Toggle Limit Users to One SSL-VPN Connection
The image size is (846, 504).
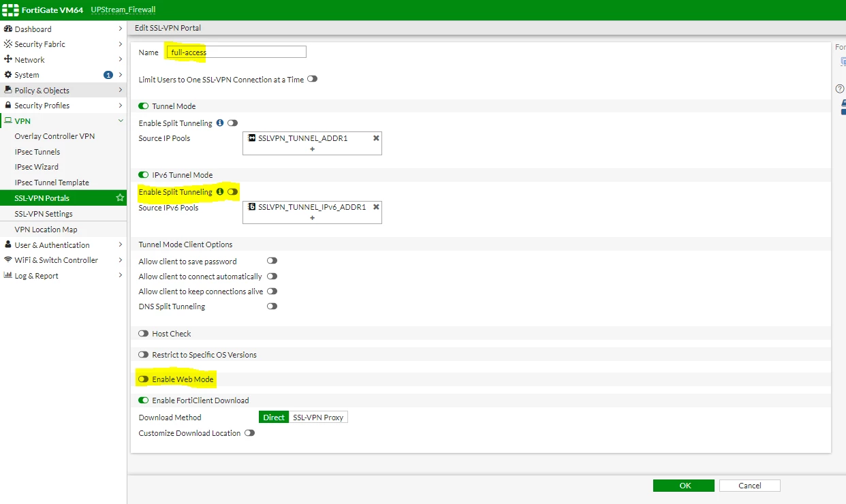(x=312, y=79)
